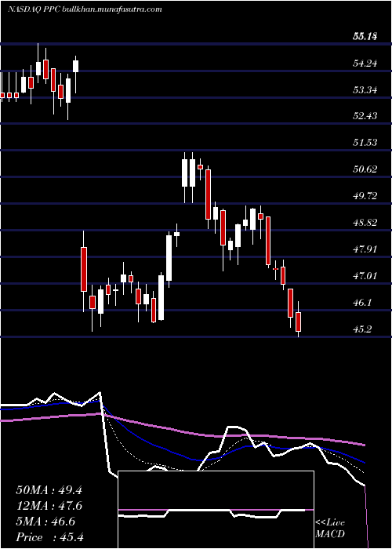Select the 50.62 price level label

365,169
